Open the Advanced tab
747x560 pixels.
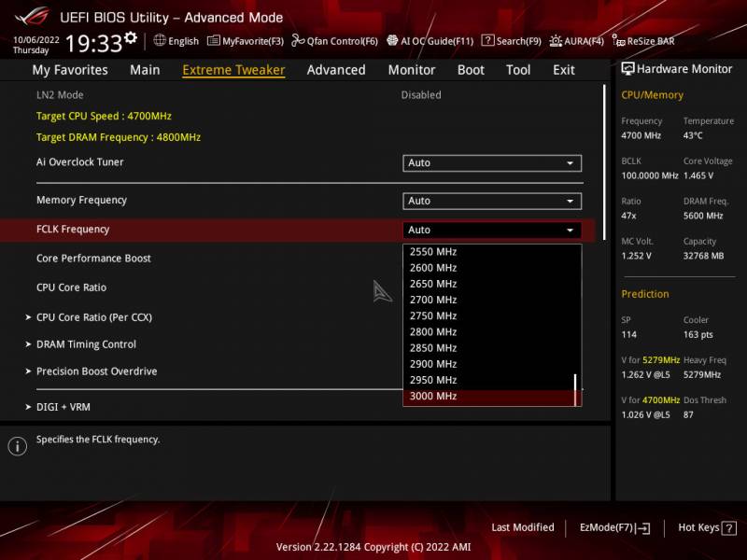(336, 70)
